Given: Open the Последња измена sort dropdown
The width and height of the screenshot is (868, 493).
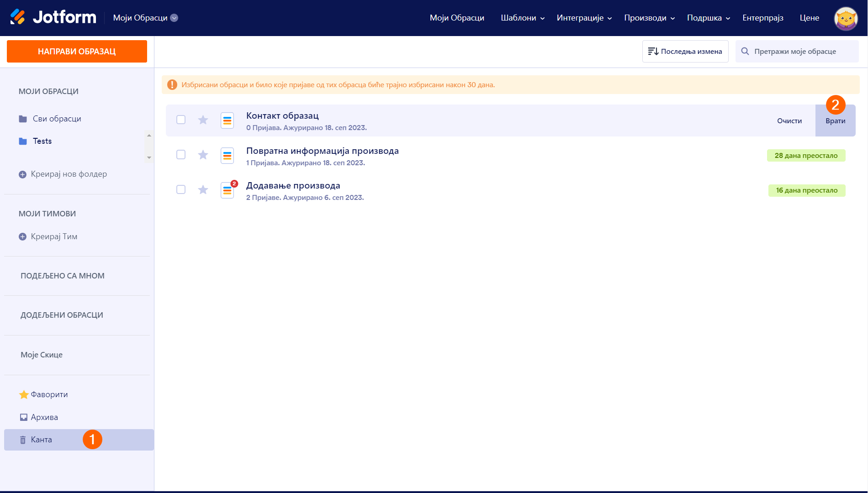Looking at the screenshot, I should (685, 52).
